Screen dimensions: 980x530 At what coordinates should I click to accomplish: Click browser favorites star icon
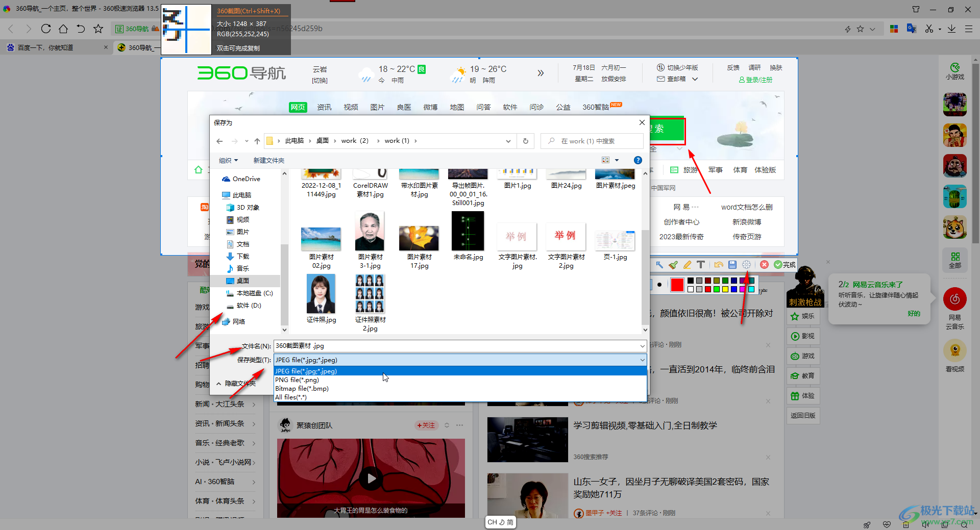click(x=99, y=29)
